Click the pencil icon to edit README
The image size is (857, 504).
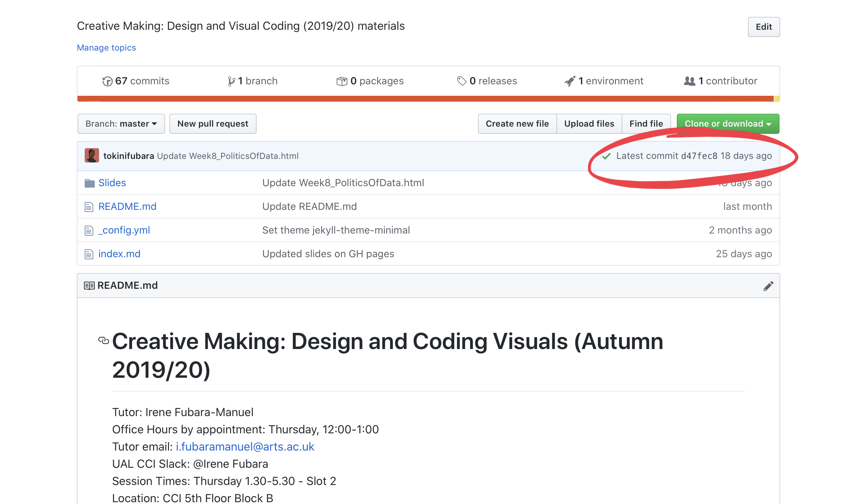[x=768, y=286]
